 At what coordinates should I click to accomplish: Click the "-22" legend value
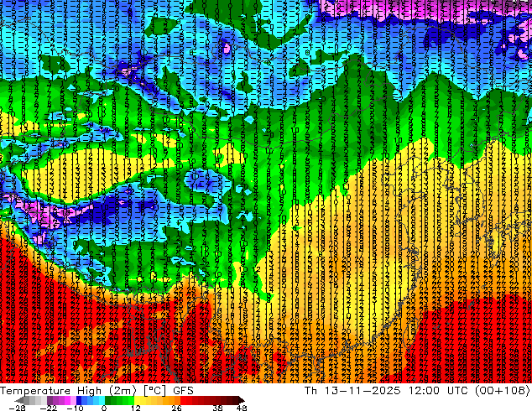point(49,408)
